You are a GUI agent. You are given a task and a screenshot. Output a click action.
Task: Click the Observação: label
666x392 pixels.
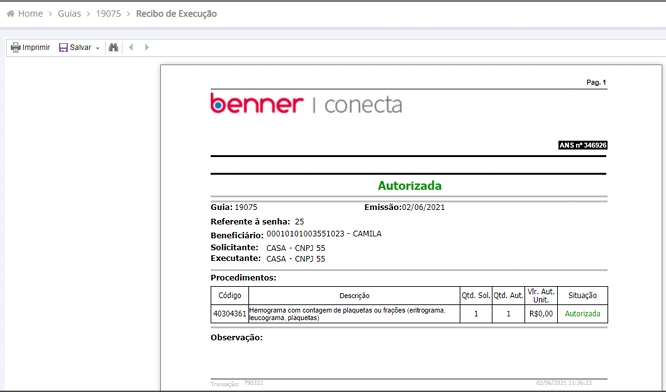tap(237, 338)
